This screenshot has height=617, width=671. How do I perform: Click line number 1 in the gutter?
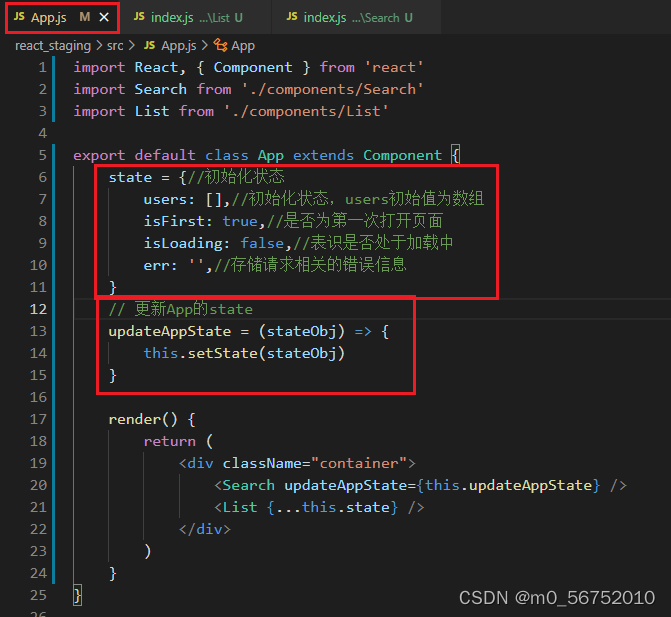[42, 68]
